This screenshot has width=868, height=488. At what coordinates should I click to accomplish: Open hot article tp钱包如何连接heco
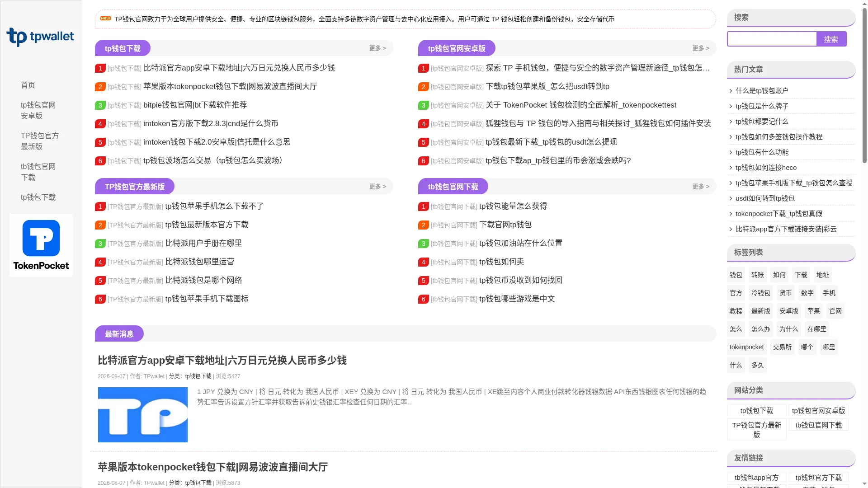coord(766,167)
